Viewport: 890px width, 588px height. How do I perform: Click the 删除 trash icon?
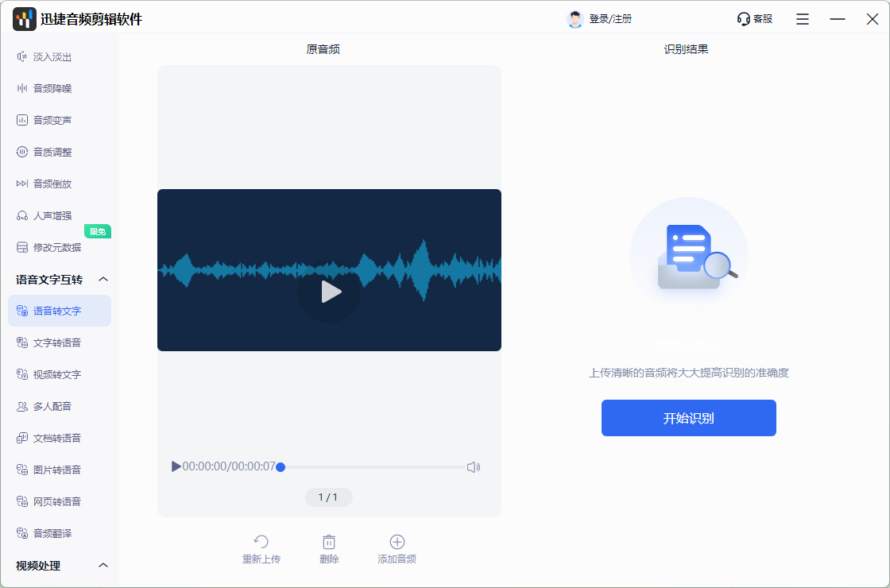tap(329, 541)
